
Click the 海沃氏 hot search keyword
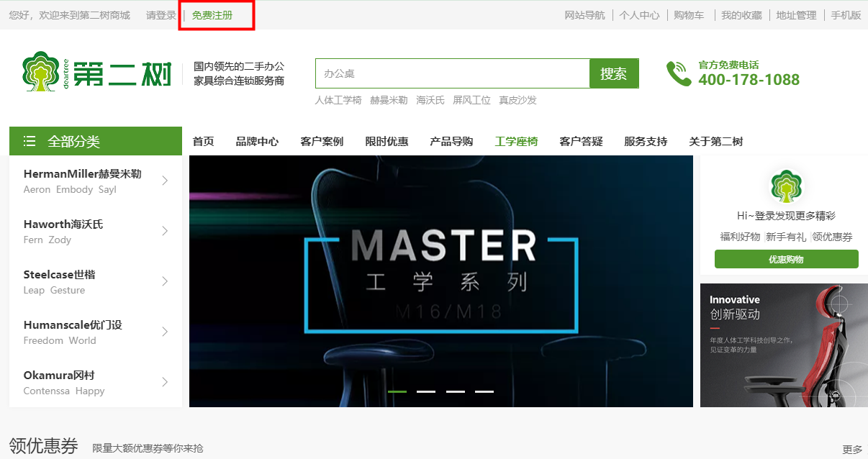coord(430,101)
